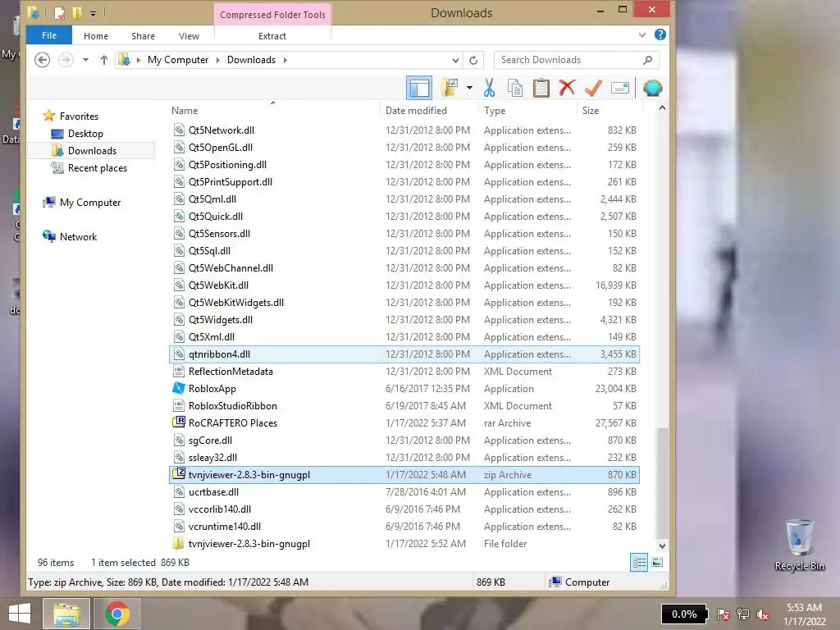
Task: Open the Action Center flag tray icon
Action: [724, 614]
